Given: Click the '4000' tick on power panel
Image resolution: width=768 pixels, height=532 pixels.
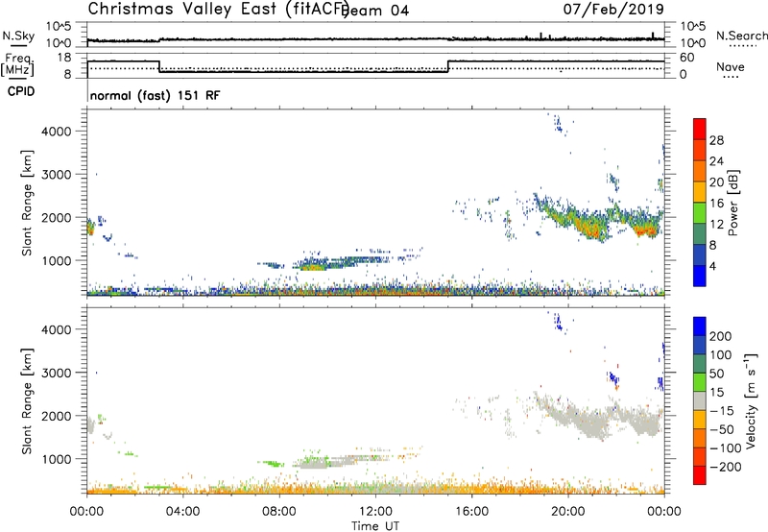Looking at the screenshot, I should 57,132.
